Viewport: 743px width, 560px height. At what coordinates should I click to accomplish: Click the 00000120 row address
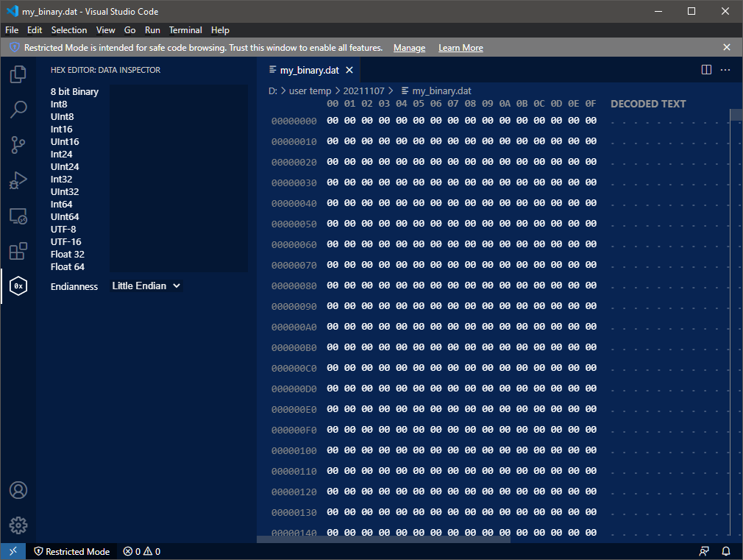click(294, 492)
